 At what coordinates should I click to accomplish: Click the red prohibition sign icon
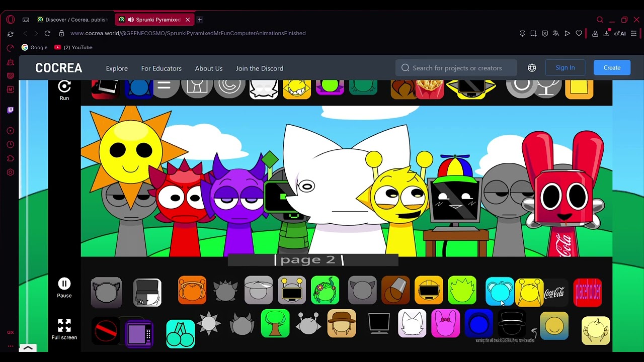coord(106,331)
